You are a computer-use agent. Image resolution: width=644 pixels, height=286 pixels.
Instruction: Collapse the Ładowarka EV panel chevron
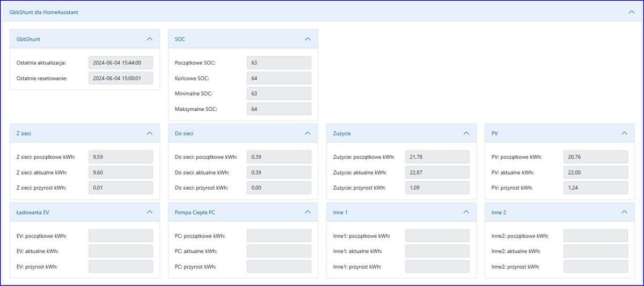coord(149,212)
